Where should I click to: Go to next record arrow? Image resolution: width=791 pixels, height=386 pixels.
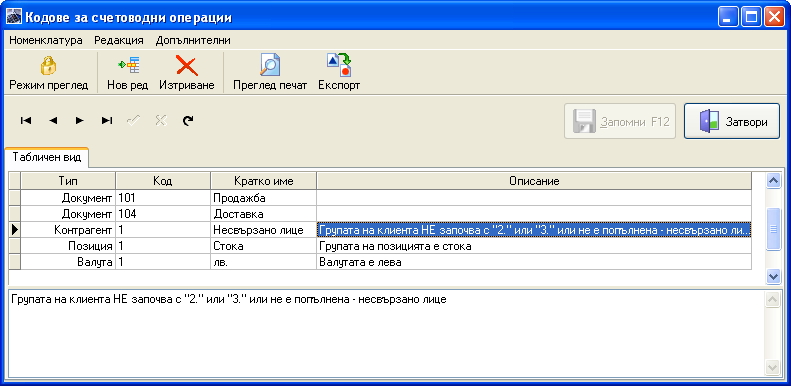pos(80,121)
